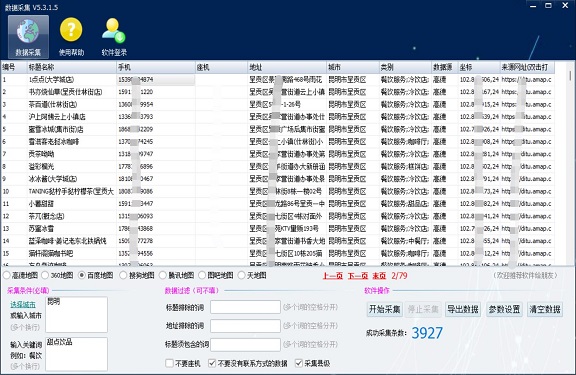Select the 天地图 radio button
This screenshot has width=576, height=375.
point(242,275)
